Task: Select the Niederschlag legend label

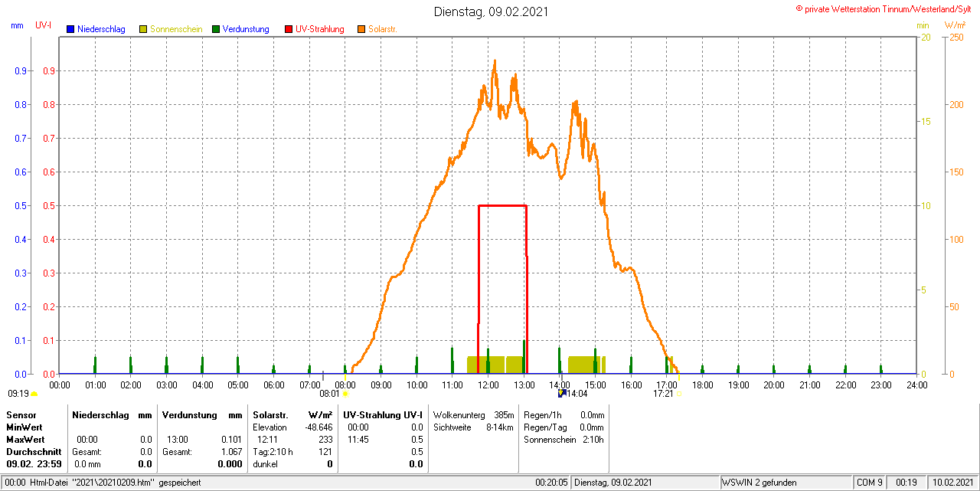Action: pos(102,29)
